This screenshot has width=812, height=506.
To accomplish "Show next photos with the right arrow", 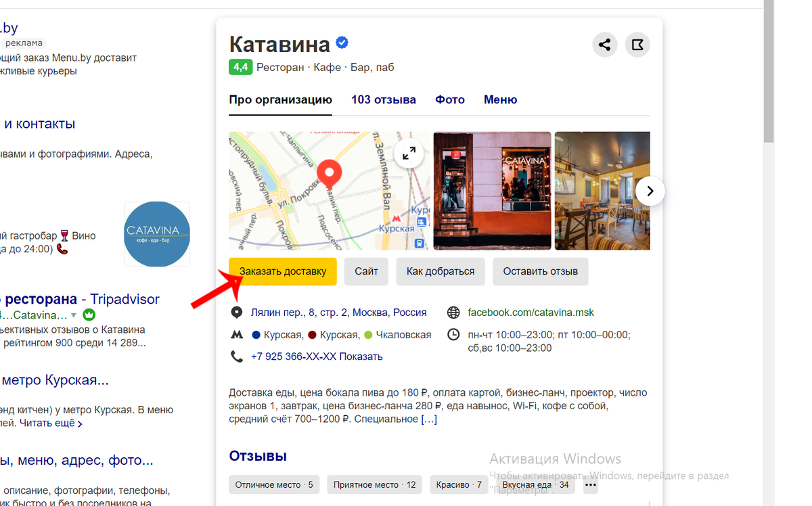I will [650, 191].
